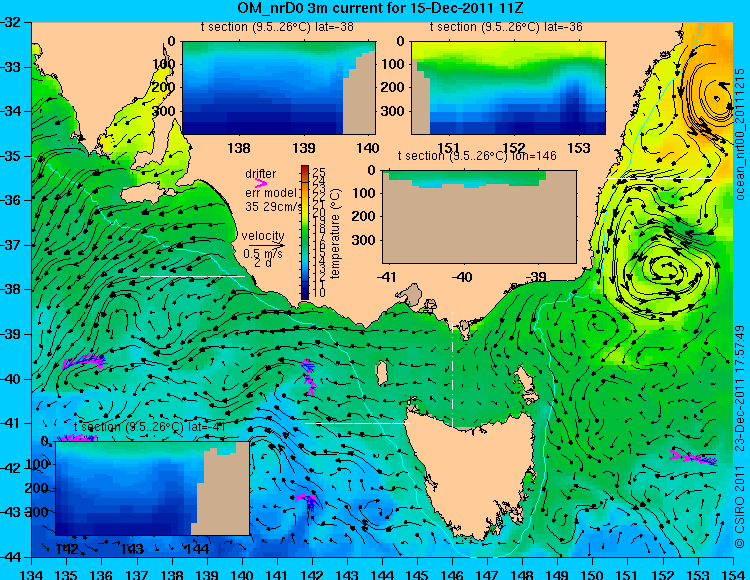
Task: Click the vertical 'temperature (°C)' colorbar label
Action: 335,233
